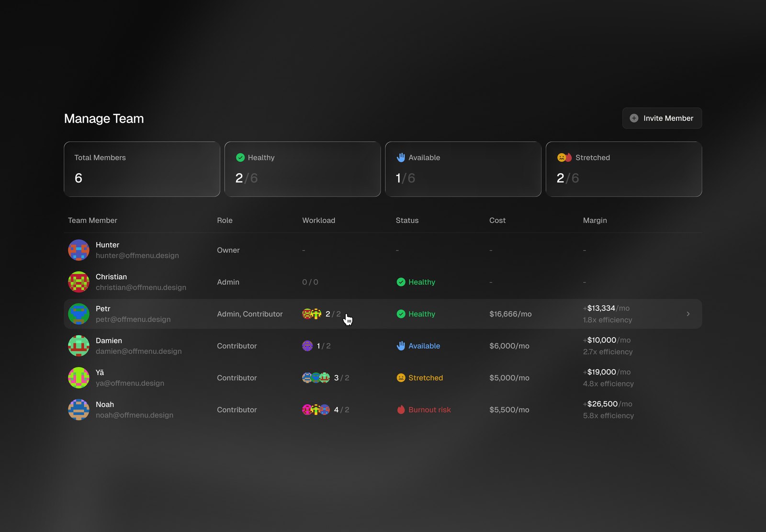Viewport: 766px width, 532px height.
Task: Click Noah's pixel avatar
Action: click(79, 410)
